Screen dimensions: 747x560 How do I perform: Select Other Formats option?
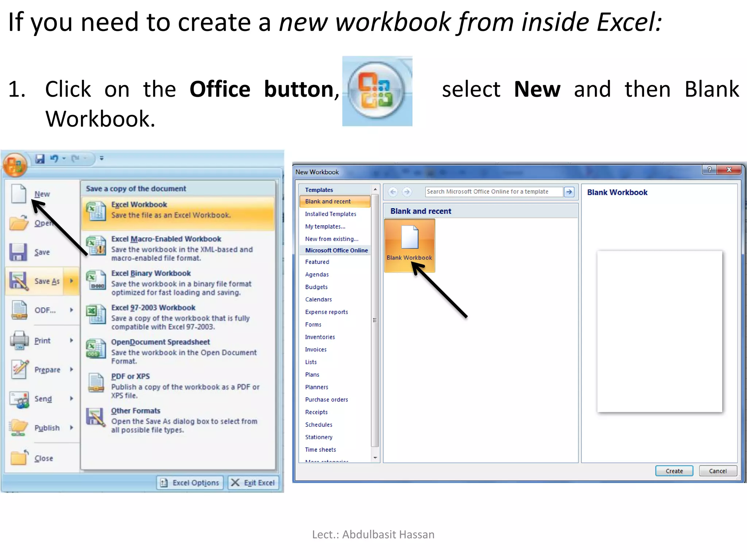(x=178, y=420)
